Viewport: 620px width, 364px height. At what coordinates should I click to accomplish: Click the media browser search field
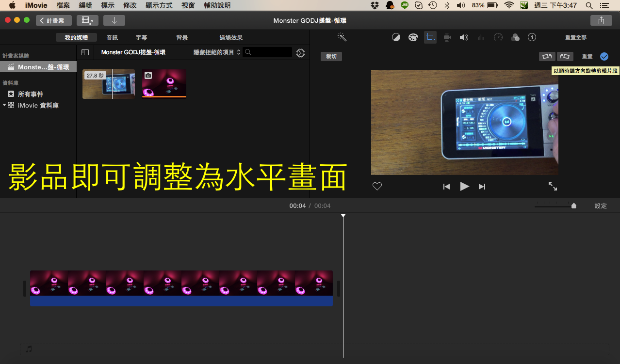click(x=268, y=52)
